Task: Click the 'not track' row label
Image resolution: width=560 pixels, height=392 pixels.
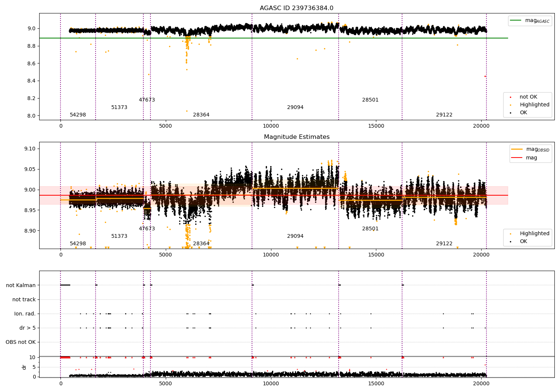Action: [24, 299]
